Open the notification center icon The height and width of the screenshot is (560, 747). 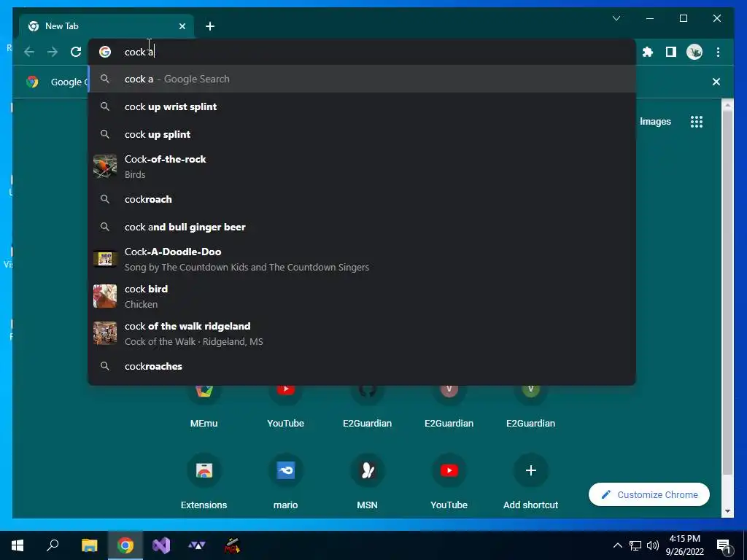point(724,545)
